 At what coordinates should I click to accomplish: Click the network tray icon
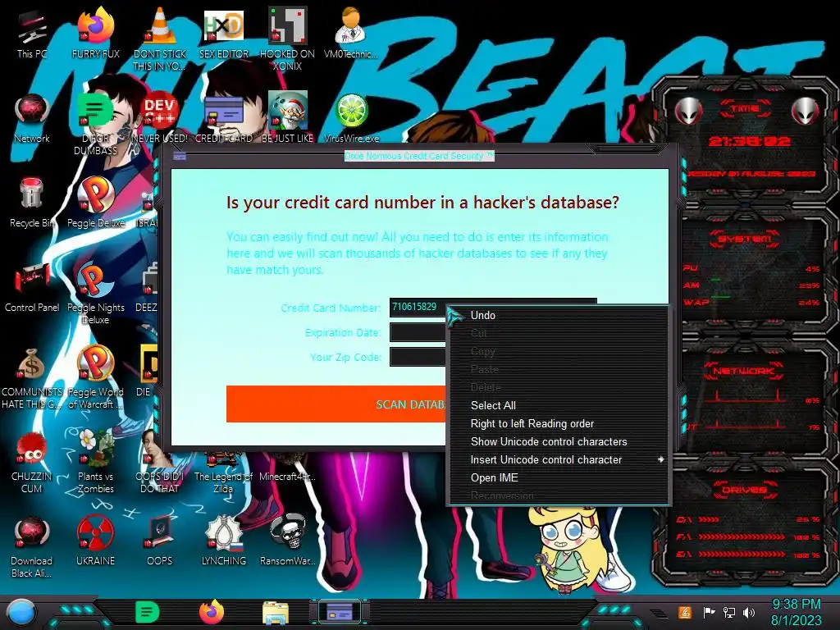[729, 612]
